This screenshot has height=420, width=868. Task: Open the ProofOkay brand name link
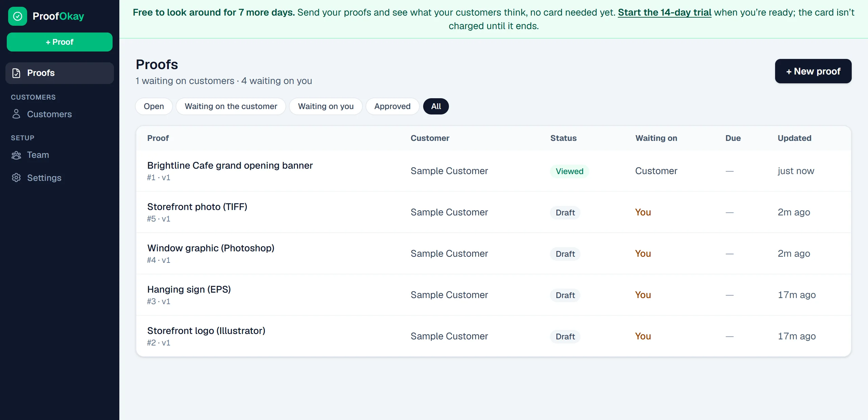tap(58, 16)
